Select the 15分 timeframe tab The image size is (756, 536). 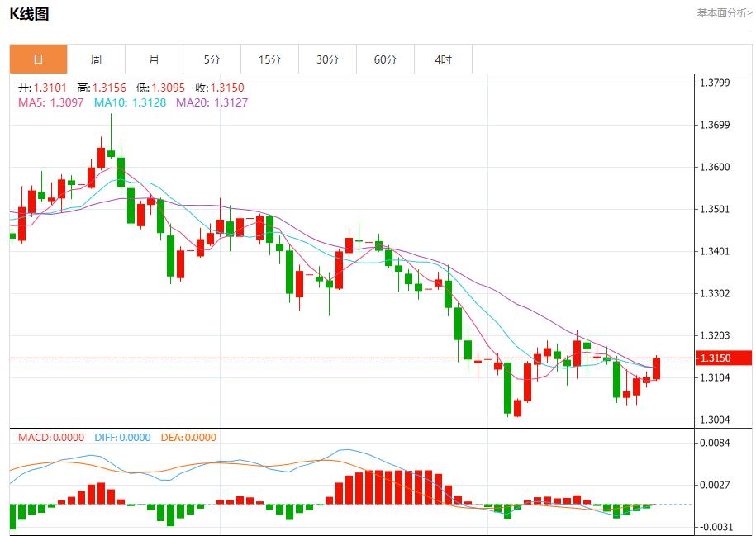point(269,59)
